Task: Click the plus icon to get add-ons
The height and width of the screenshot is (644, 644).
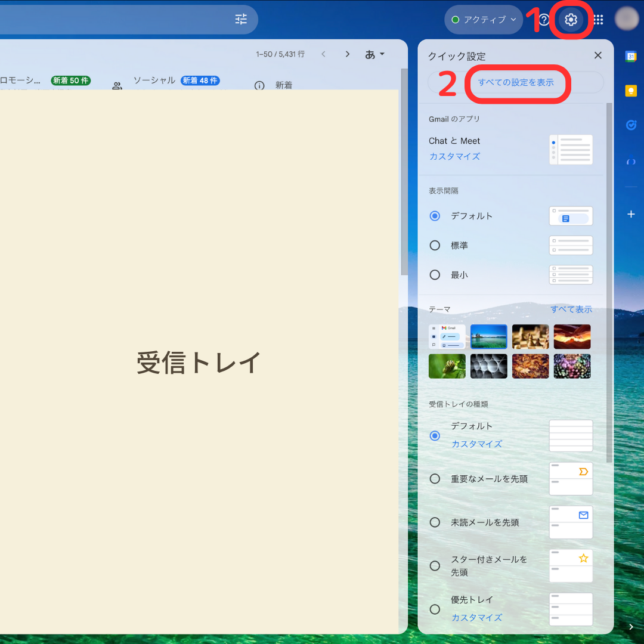Action: tap(631, 214)
